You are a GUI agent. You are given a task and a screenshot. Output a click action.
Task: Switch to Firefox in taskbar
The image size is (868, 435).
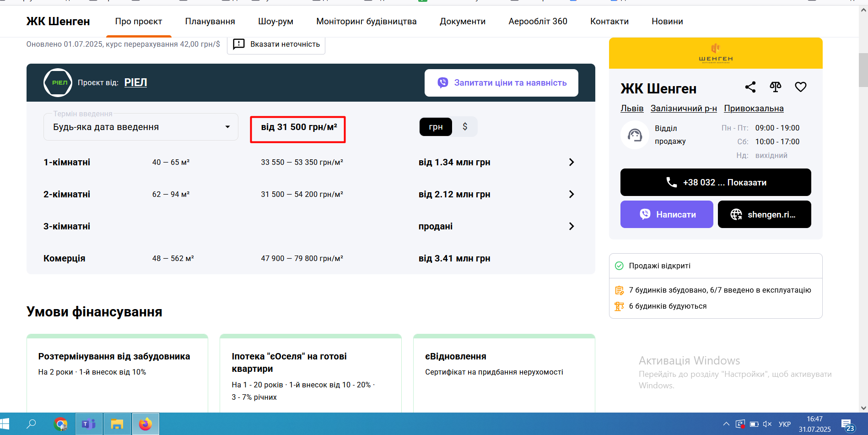point(146,424)
